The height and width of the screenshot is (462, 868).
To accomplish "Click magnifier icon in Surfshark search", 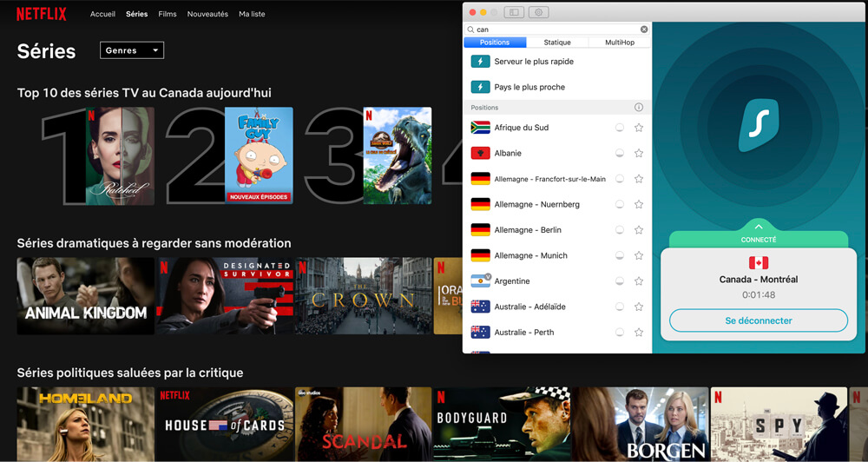I will pyautogui.click(x=470, y=30).
